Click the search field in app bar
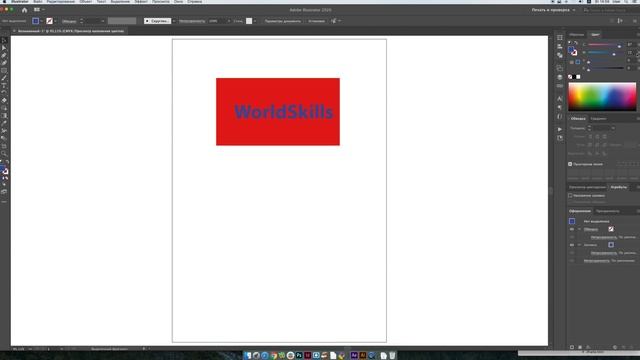 tap(610, 10)
